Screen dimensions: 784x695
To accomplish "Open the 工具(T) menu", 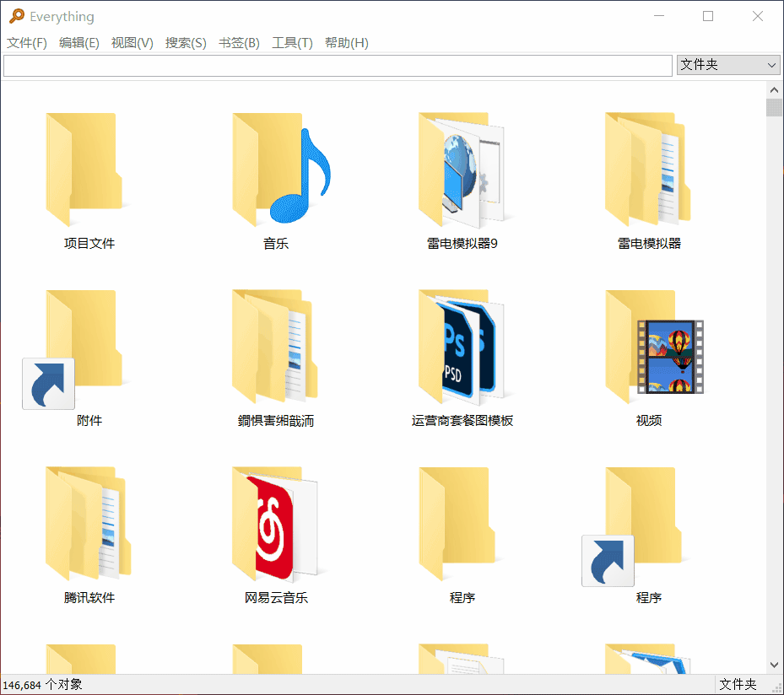I will [x=293, y=42].
